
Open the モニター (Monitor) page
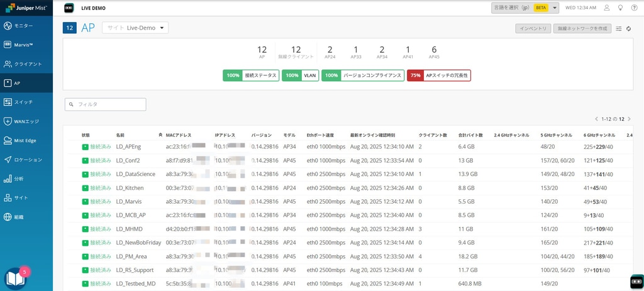26,26
